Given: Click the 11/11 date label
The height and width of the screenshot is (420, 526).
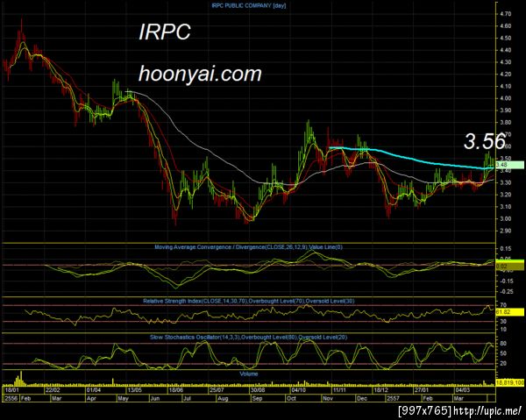Looking at the screenshot, I should click(339, 390).
